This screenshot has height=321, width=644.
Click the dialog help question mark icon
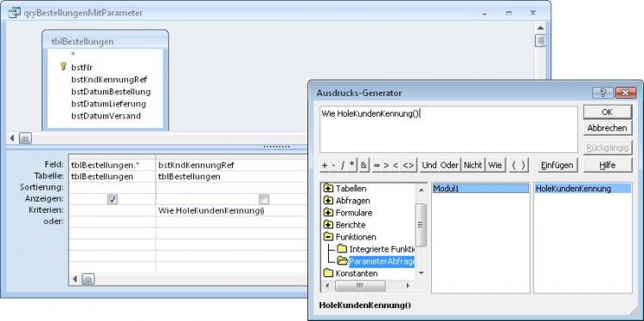coord(603,93)
